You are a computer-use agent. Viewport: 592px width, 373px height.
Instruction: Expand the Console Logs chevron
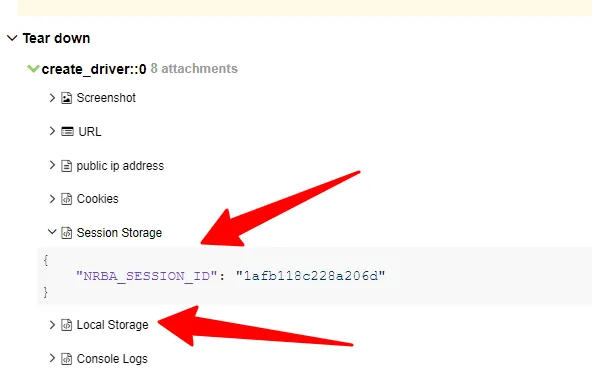(52, 358)
